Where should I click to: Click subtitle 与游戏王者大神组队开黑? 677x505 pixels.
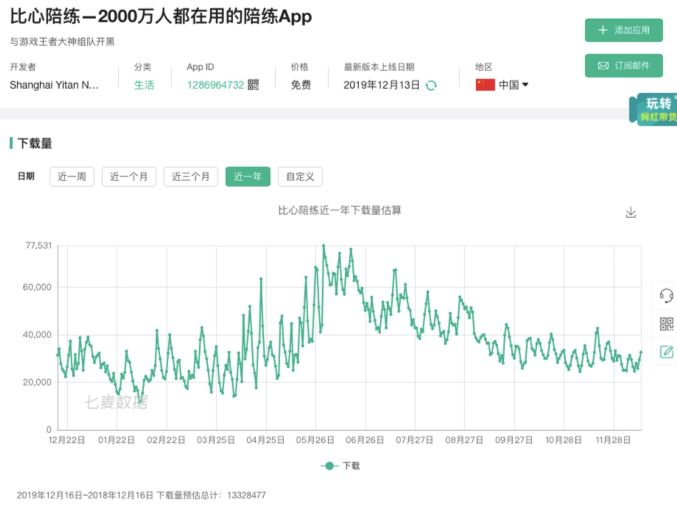(x=62, y=42)
